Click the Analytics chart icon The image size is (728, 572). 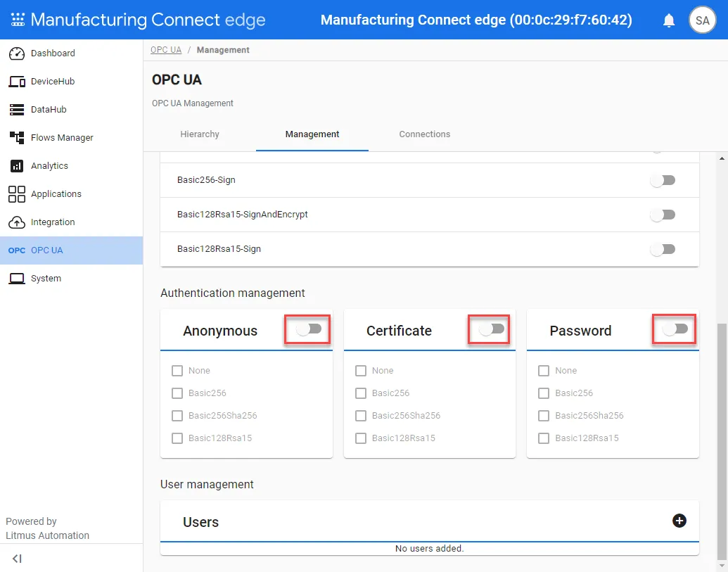point(17,166)
